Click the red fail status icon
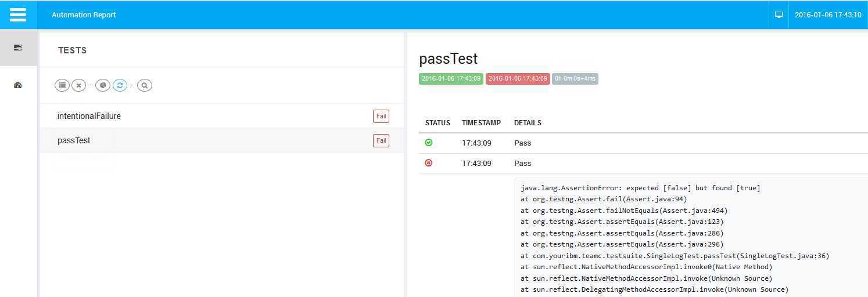Screen dimensions: 868x297 [x=429, y=163]
